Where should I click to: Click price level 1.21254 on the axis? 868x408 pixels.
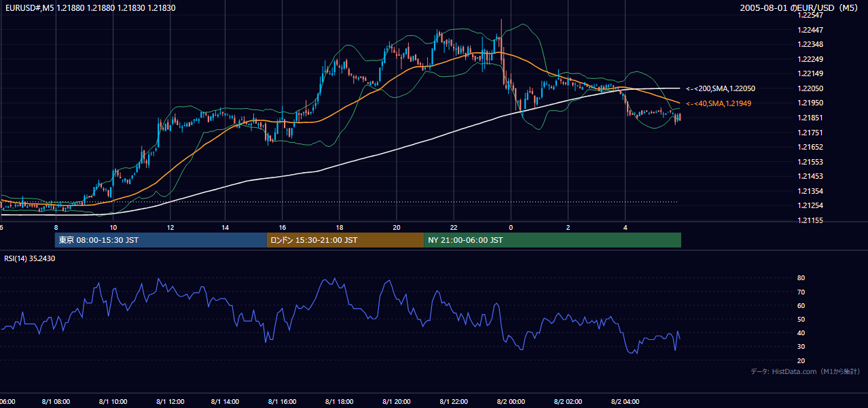coord(811,205)
